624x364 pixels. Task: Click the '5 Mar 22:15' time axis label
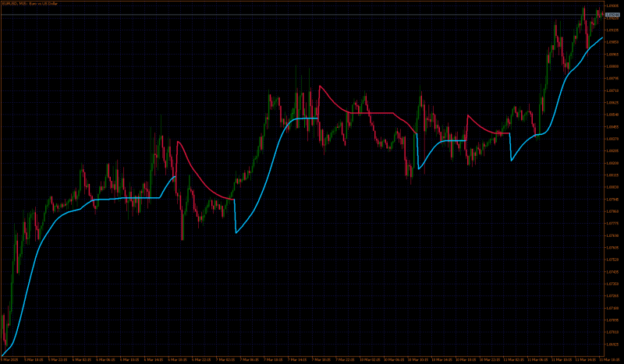point(58,359)
